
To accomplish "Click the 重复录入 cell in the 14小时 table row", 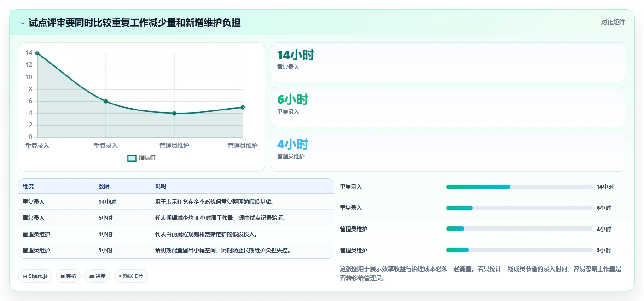I will [x=34, y=202].
